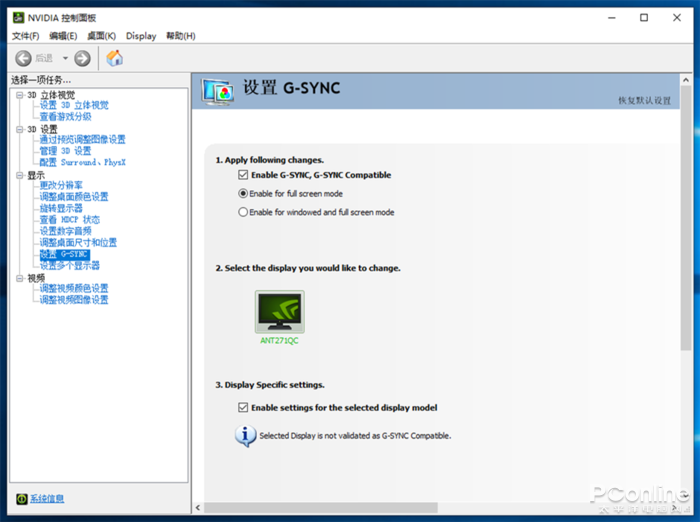Open the back history dropdown arrow
700x522 pixels.
point(65,58)
